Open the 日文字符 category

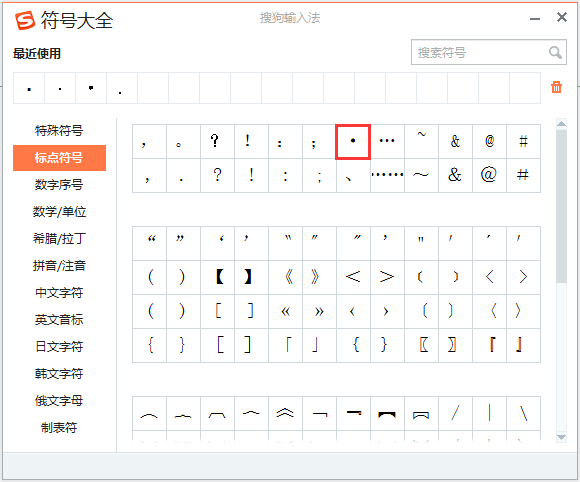pos(59,347)
